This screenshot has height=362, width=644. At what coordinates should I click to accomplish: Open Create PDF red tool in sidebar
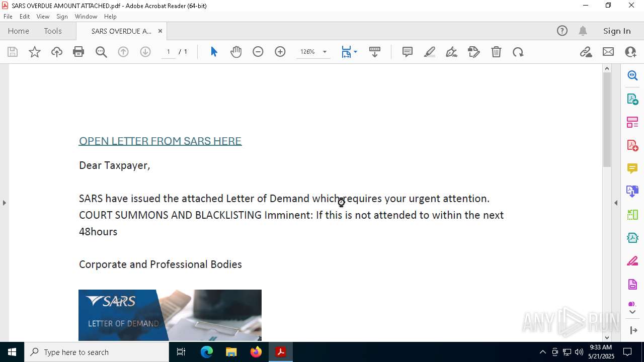pyautogui.click(x=632, y=145)
